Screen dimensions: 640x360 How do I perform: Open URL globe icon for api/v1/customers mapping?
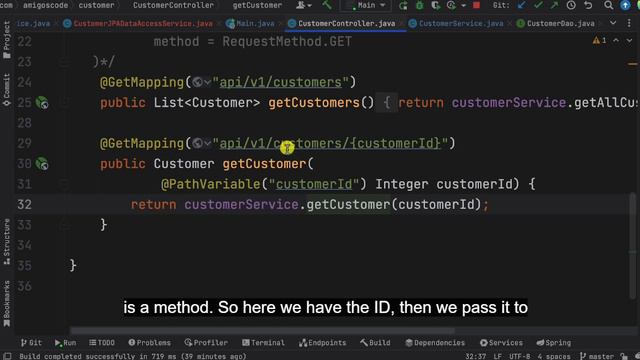tap(198, 82)
